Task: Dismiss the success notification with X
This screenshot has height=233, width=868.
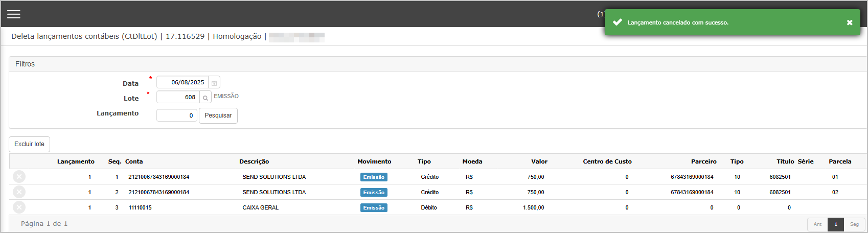Action: [850, 22]
